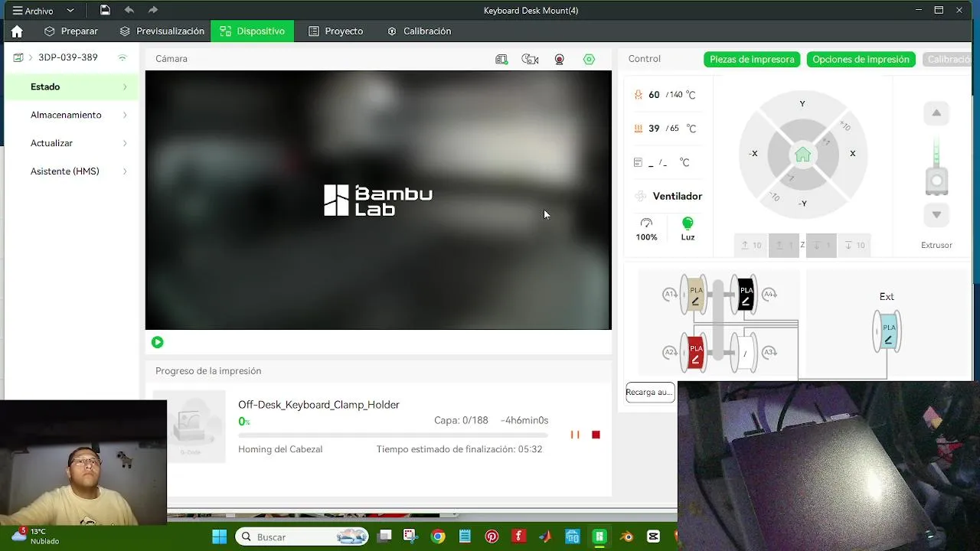Image resolution: width=980 pixels, height=551 pixels.
Task: Check the printer WiFi signal icon
Action: click(x=122, y=57)
